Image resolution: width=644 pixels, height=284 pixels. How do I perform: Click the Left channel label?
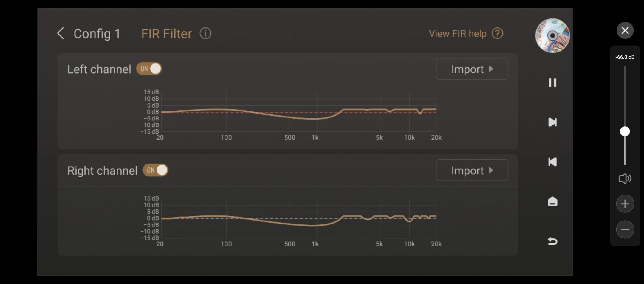point(99,69)
